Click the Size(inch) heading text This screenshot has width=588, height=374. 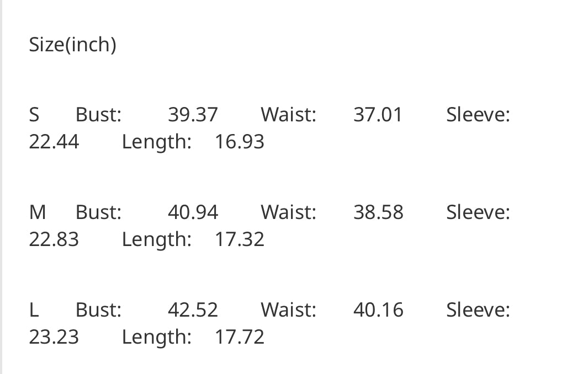(x=72, y=45)
